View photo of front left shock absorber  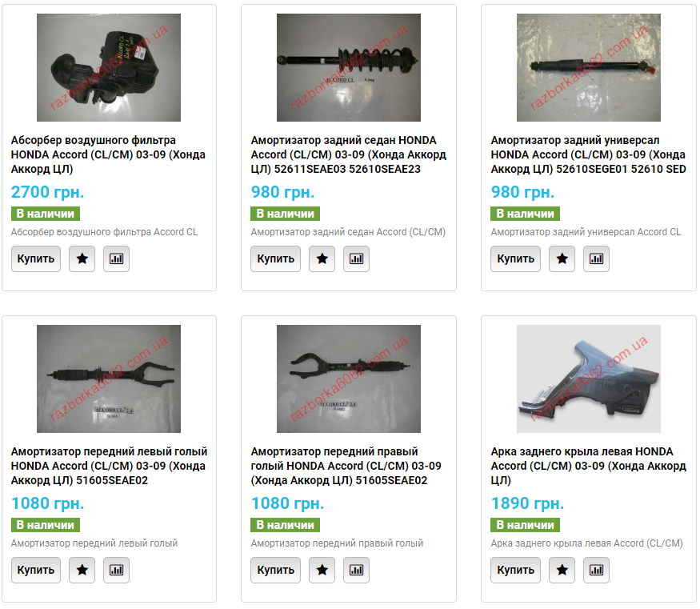coord(109,379)
